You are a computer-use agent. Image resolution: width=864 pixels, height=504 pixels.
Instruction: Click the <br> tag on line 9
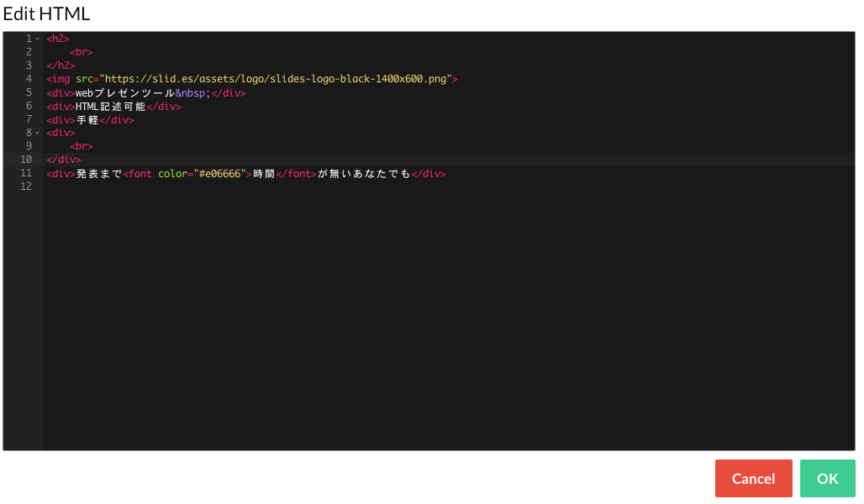(x=82, y=146)
